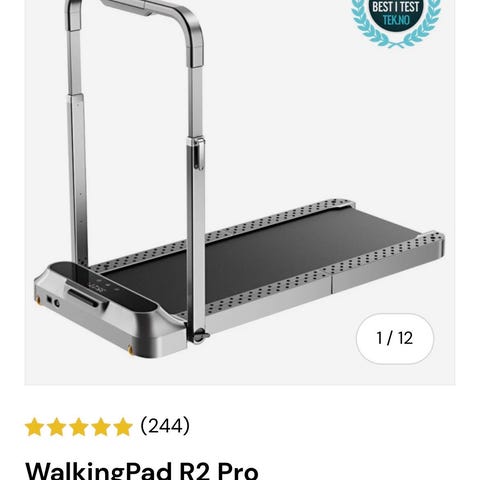Click the fourth yellow rating star

[x=100, y=427]
